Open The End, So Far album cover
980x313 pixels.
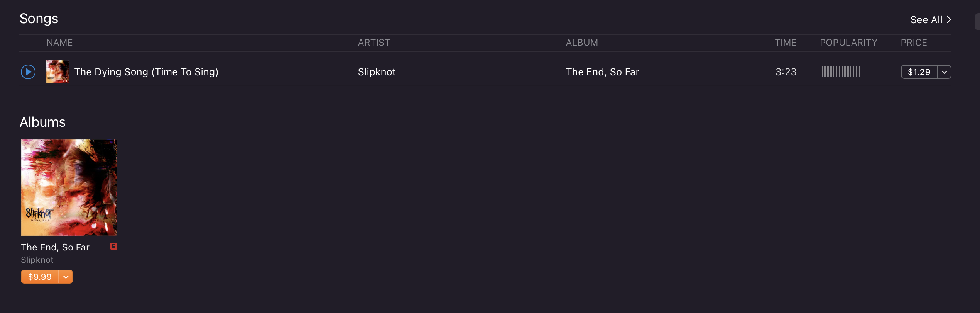(69, 187)
